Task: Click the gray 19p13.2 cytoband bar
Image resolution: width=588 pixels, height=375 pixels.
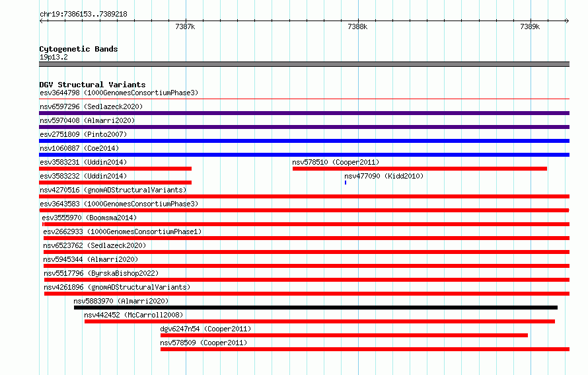Action: (x=304, y=64)
